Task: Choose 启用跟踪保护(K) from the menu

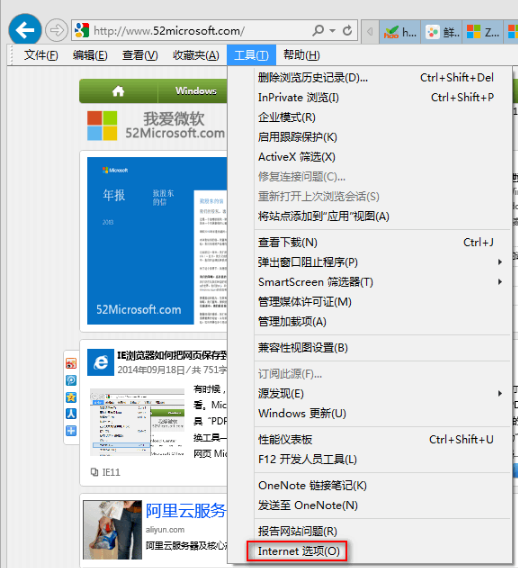Action: pos(369,137)
